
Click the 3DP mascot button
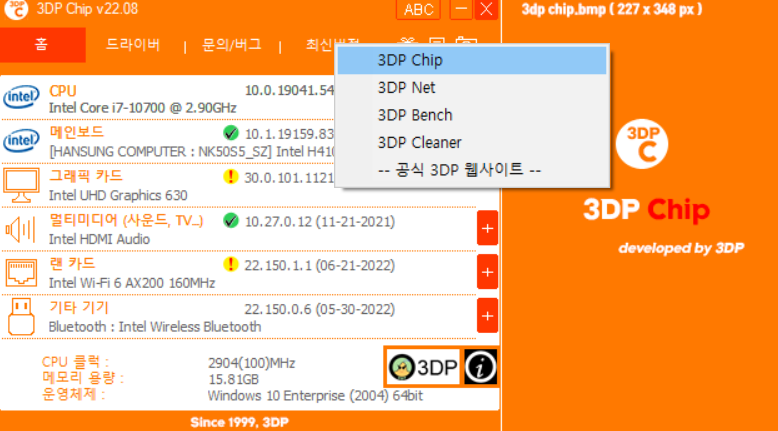tap(423, 368)
